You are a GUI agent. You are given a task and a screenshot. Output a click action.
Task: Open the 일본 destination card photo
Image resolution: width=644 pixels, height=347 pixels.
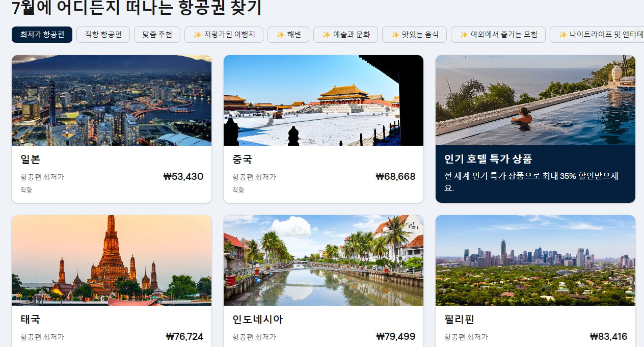coord(112,100)
